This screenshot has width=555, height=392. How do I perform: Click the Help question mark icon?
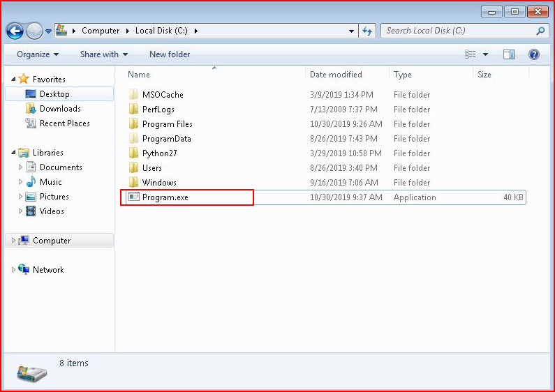tap(534, 54)
